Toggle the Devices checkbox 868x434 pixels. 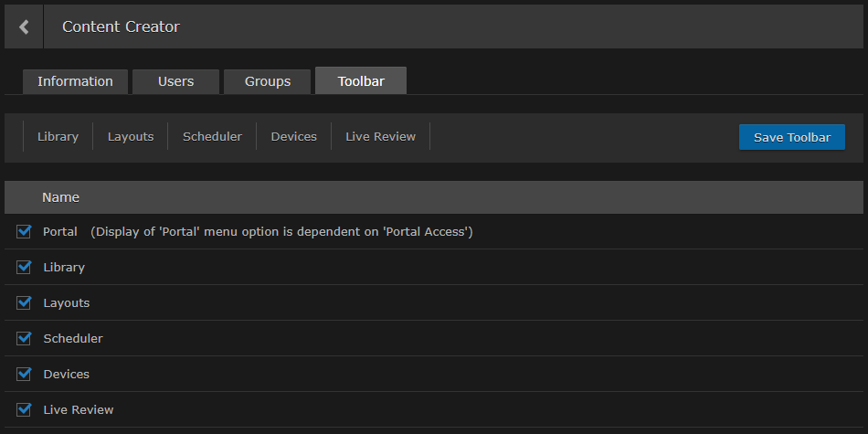[x=24, y=375]
